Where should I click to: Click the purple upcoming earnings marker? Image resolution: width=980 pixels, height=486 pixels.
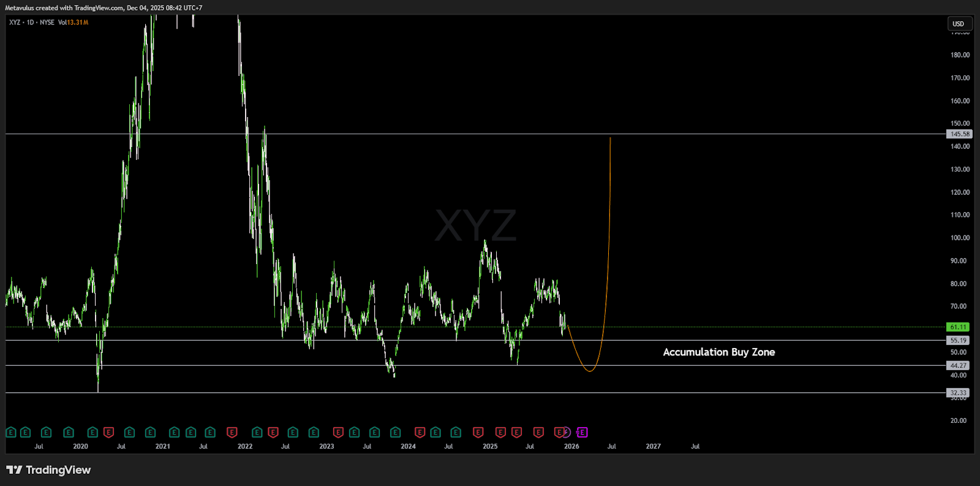(582, 433)
